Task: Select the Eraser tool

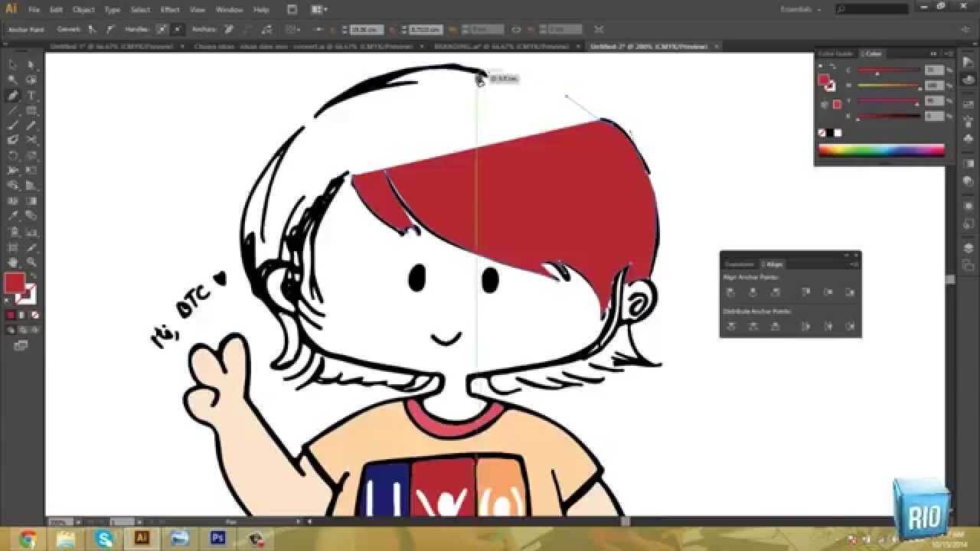Action: pos(31,140)
